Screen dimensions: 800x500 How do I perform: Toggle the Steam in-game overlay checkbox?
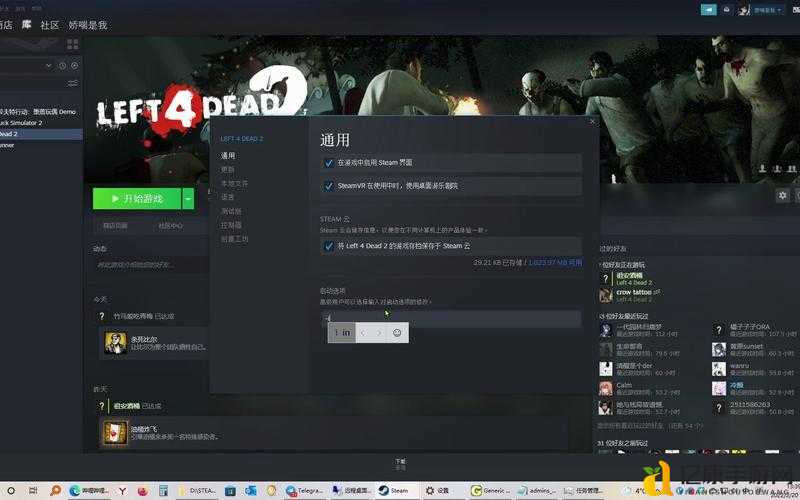point(329,163)
